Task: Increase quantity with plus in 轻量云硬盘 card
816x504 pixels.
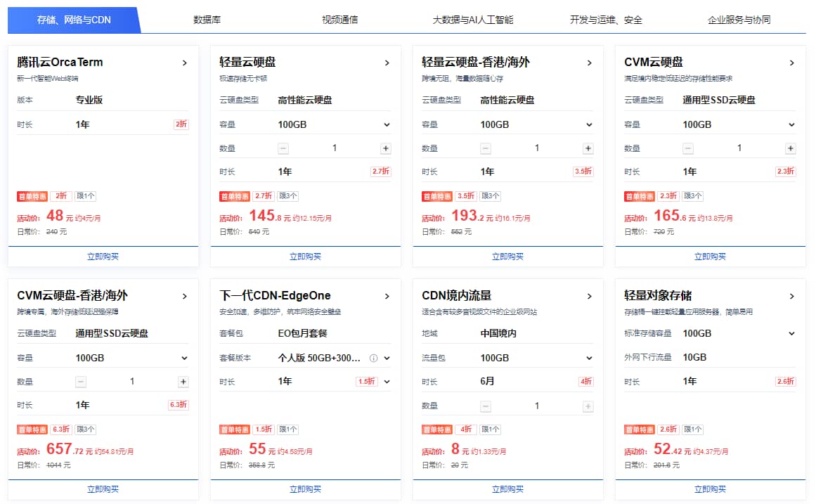Action: coord(386,148)
